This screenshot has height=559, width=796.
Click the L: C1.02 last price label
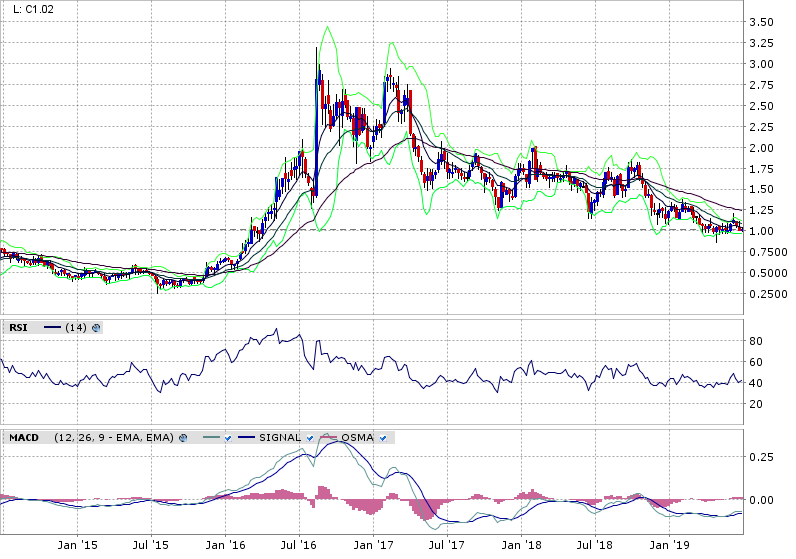click(x=35, y=11)
